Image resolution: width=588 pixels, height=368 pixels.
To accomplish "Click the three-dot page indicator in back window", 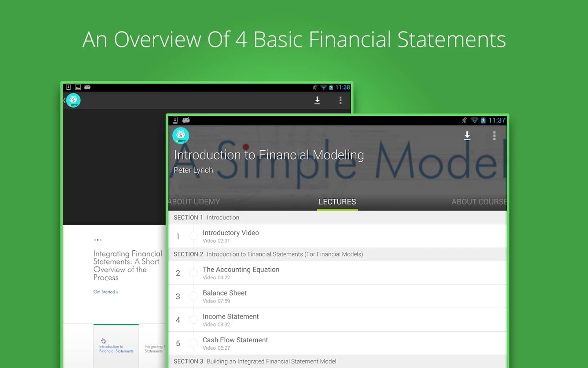I will (x=98, y=240).
